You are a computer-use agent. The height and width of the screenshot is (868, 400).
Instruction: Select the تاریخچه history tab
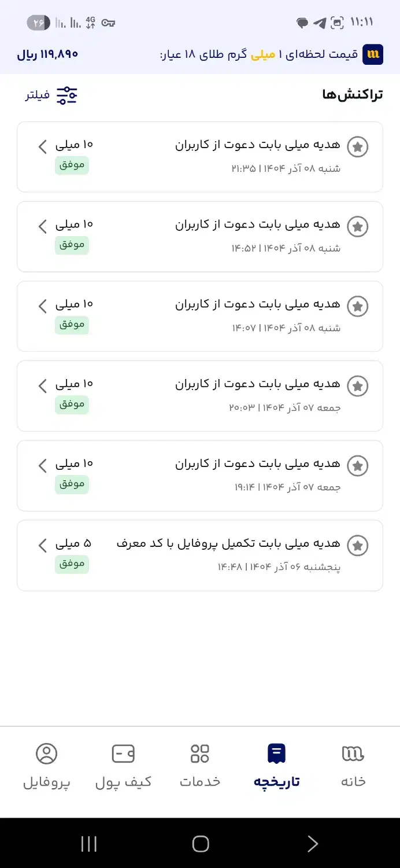point(276,764)
